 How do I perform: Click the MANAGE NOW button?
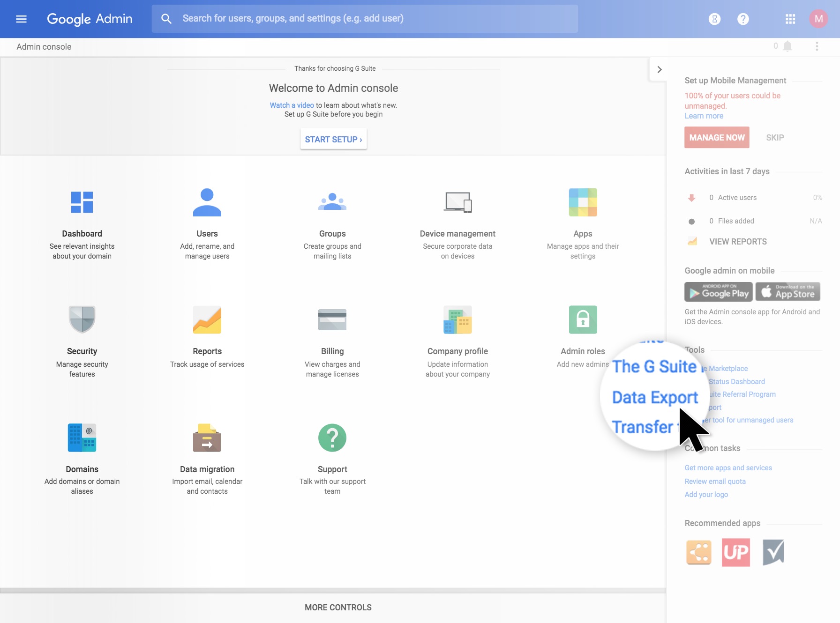[717, 138]
